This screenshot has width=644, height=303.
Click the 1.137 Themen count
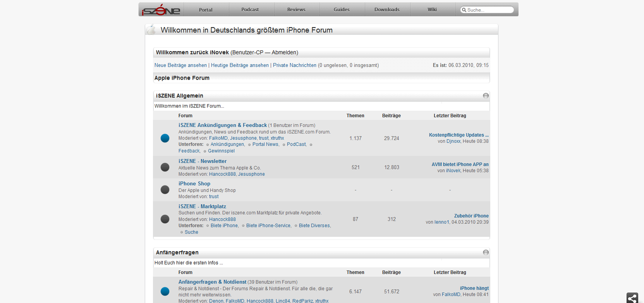[355, 138]
